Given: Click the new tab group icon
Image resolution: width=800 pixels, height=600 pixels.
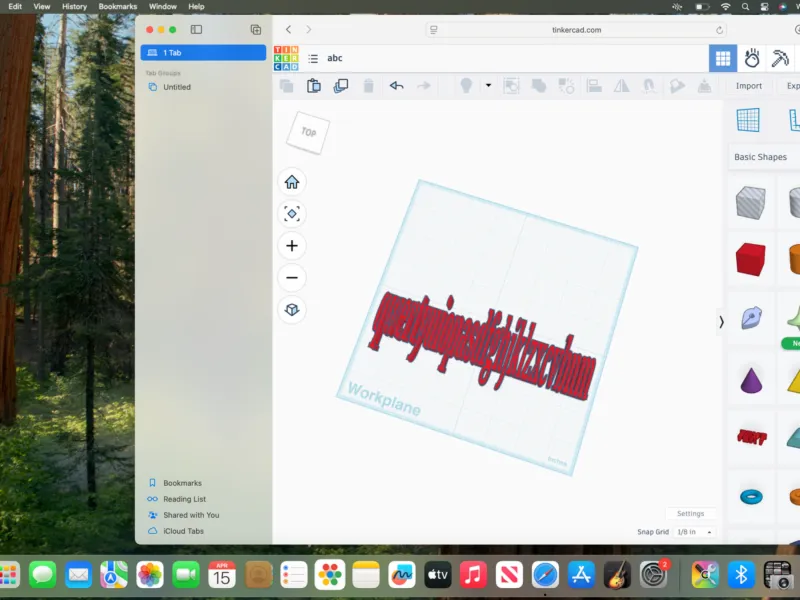Looking at the screenshot, I should pyautogui.click(x=256, y=30).
